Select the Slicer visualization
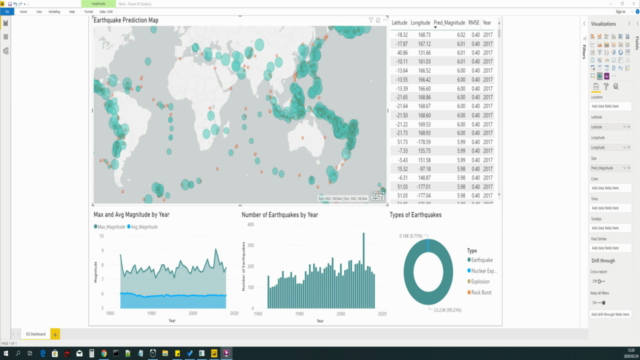Viewport: 640px width, 360px height. click(x=593, y=68)
